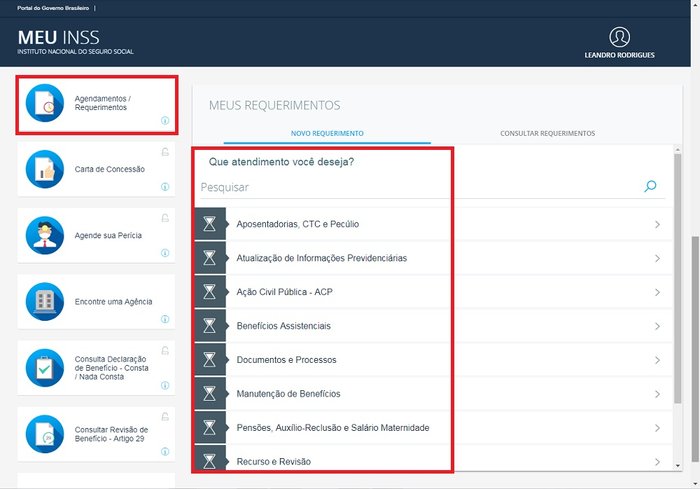Expand Recurso e Revisão chevron
This screenshot has width=700, height=489.
pos(658,462)
